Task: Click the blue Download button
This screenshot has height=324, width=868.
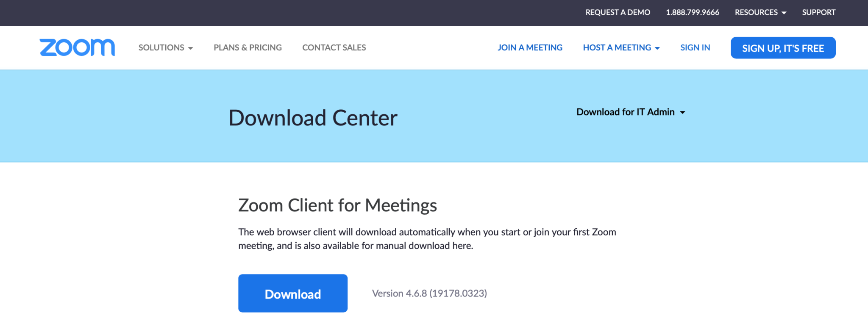Action: coord(292,294)
